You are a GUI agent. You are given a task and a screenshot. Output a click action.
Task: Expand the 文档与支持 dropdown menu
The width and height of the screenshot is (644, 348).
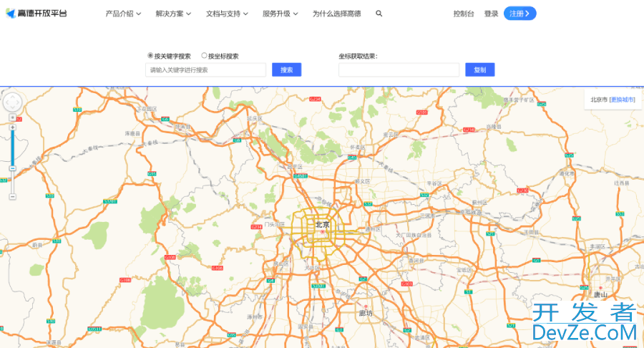pos(227,14)
